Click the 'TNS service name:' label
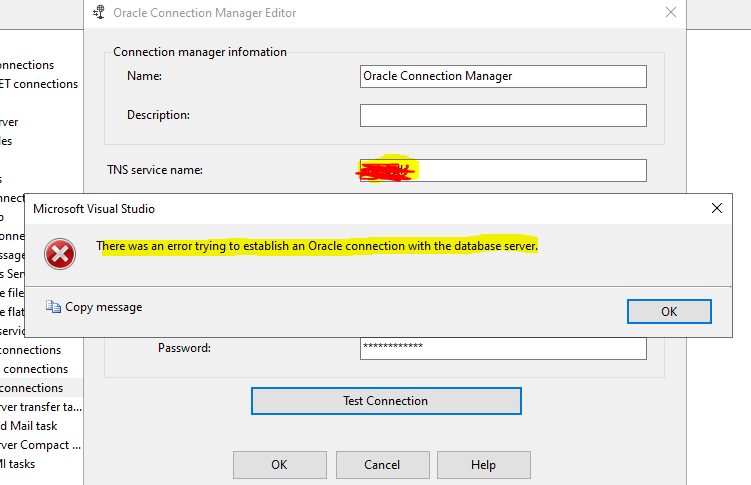This screenshot has width=751, height=485. point(155,170)
